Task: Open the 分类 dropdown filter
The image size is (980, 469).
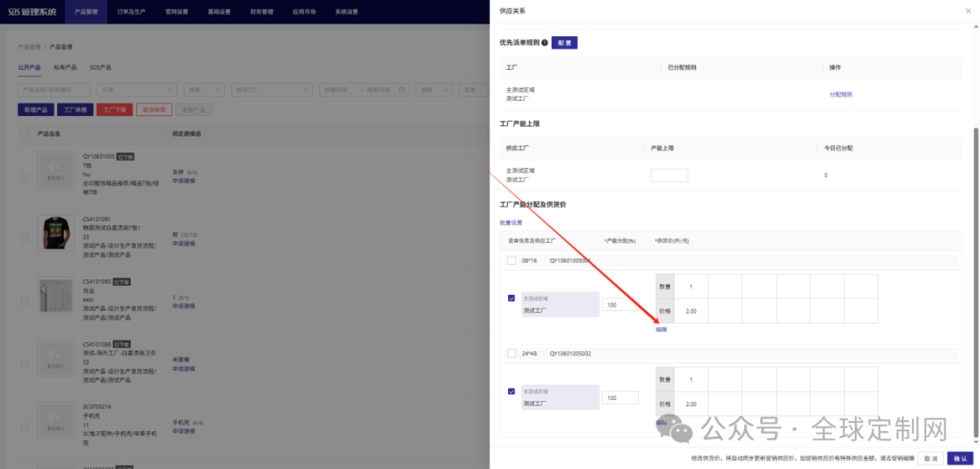Action: point(138,90)
